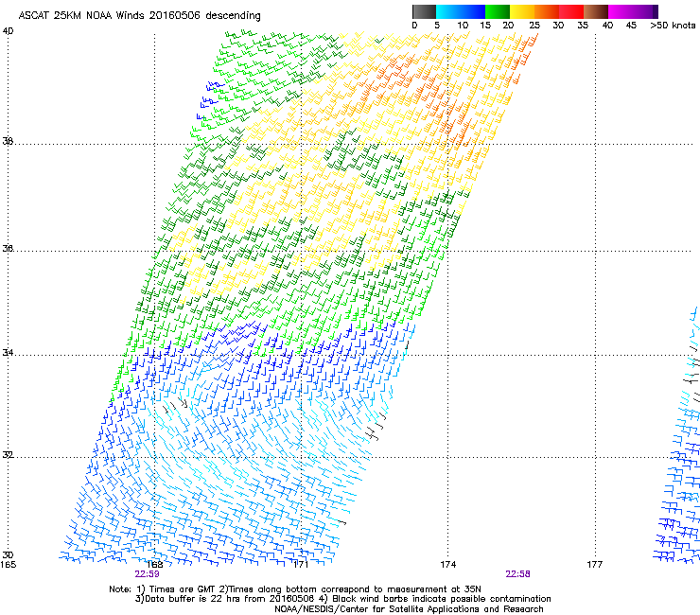700x615 pixels.
Task: Click the latitude label '38'
Action: [8, 141]
